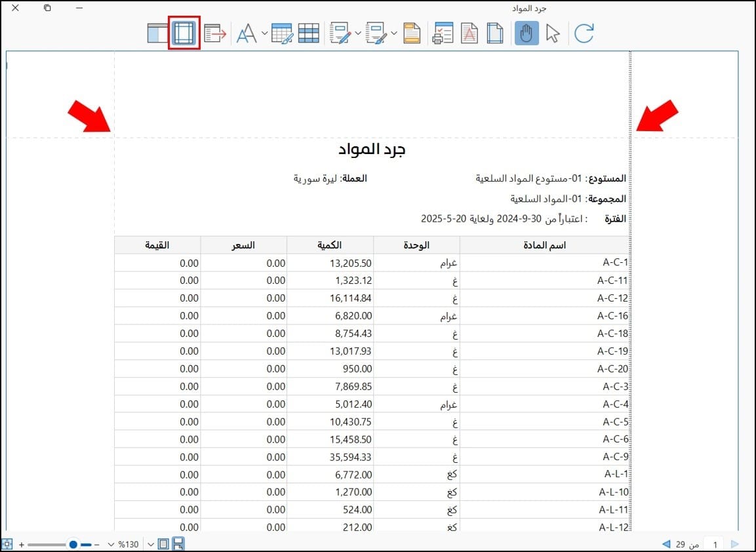756x552 pixels.
Task: Click the edit report pencil icon
Action: (x=340, y=33)
